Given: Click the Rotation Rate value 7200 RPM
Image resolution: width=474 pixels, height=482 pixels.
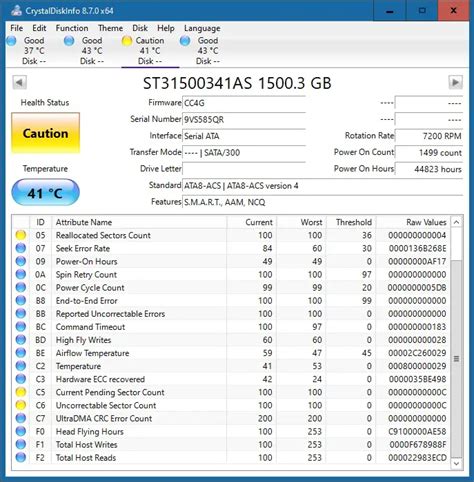Looking at the screenshot, I should tap(429, 136).
